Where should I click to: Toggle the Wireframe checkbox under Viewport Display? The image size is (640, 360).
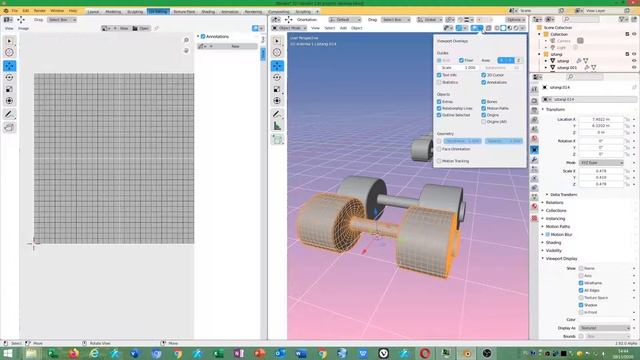pyautogui.click(x=581, y=283)
